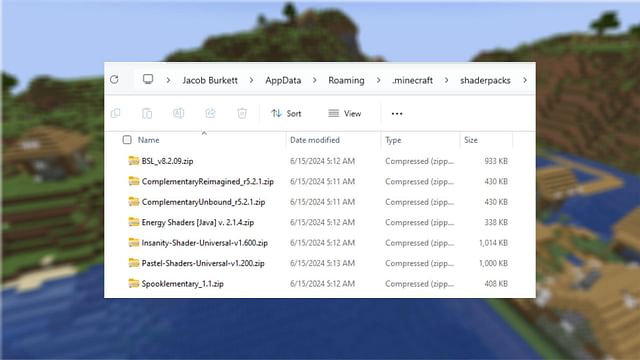Expand the chevron after Roaming breadcrumb

[x=378, y=80]
